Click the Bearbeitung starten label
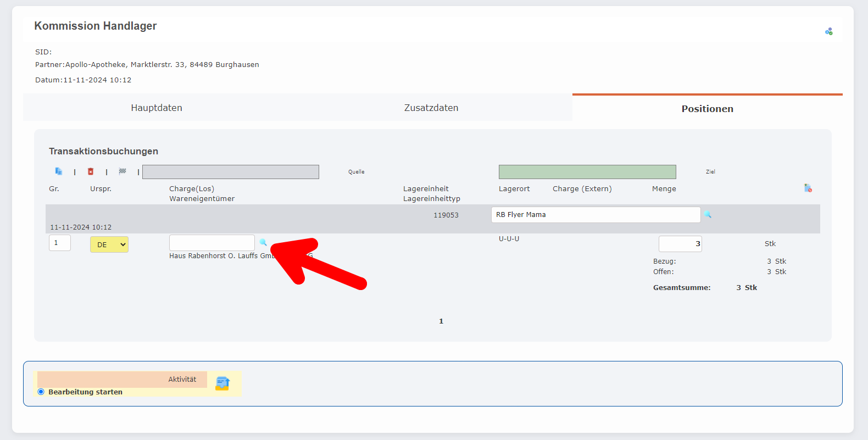868x440 pixels. click(85, 392)
